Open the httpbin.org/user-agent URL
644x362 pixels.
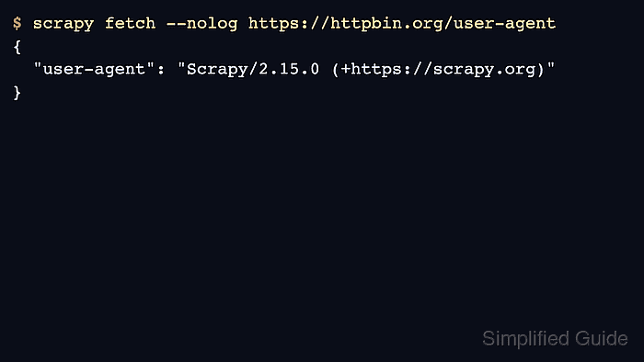click(402, 23)
